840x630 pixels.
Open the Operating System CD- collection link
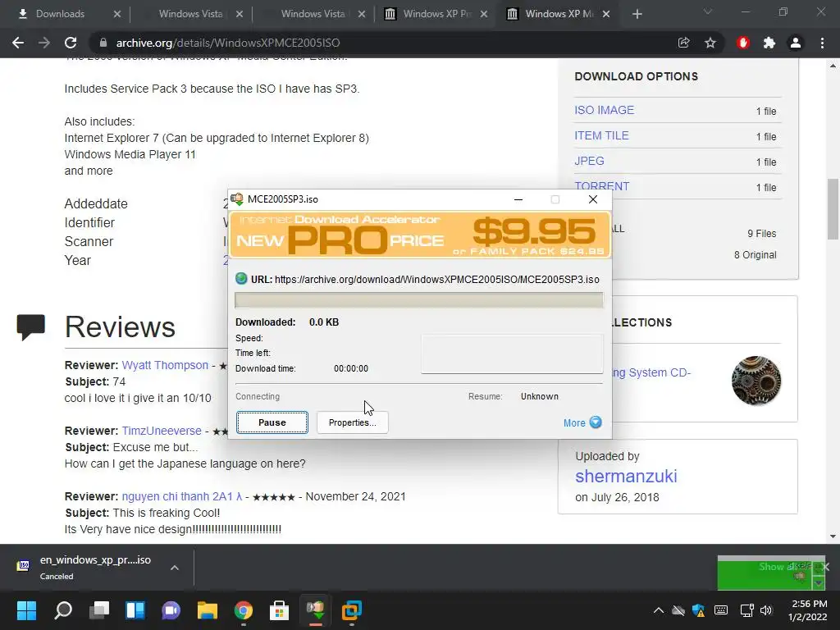[x=651, y=372]
